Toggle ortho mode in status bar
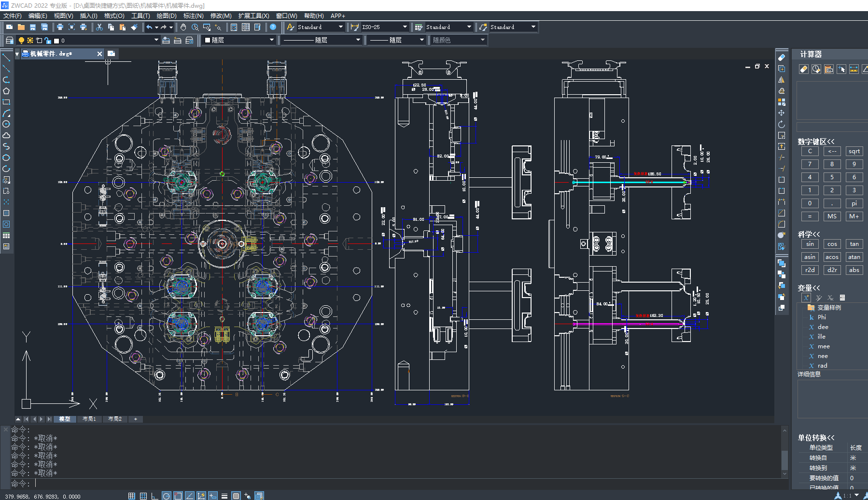Screen dimensions: 868x500 click(154, 496)
